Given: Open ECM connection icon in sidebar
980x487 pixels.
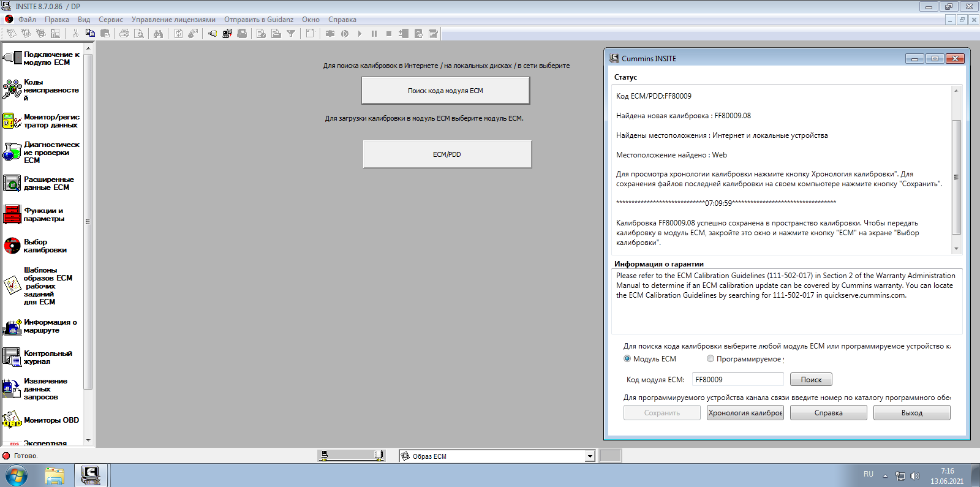Looking at the screenshot, I should point(12,58).
